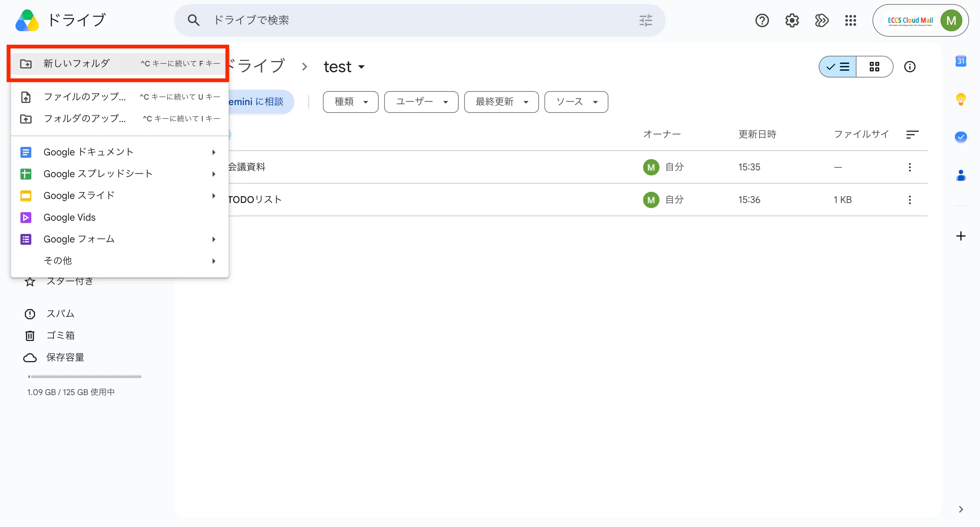
Task: Click the Google Vids icon in menu
Action: [26, 218]
